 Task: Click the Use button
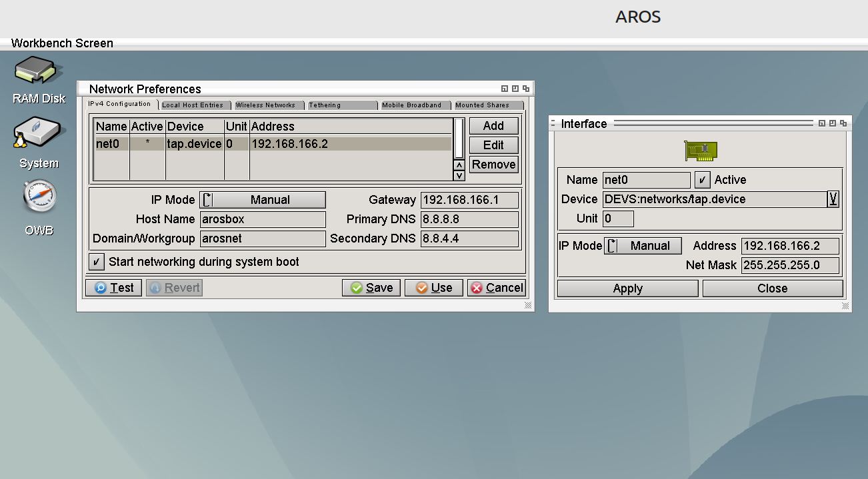tap(434, 288)
